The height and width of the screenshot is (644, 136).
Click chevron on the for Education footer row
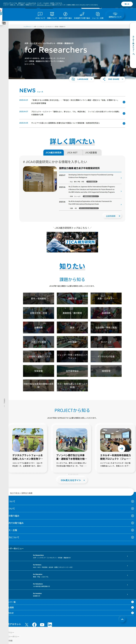pos(127,575)
